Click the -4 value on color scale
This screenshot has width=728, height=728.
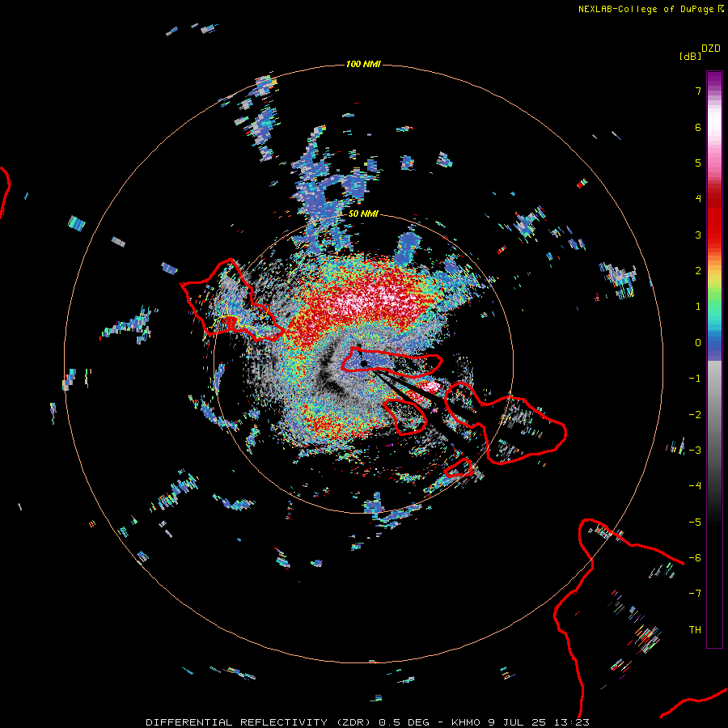(695, 486)
